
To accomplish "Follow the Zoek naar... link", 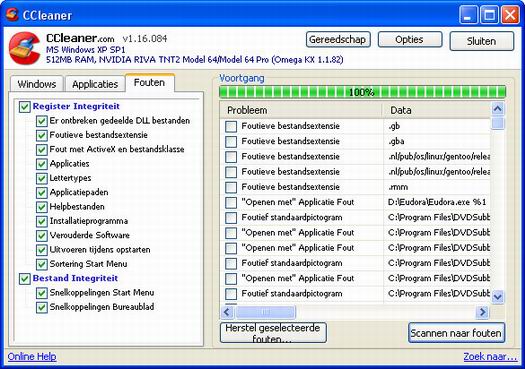I will (x=490, y=357).
